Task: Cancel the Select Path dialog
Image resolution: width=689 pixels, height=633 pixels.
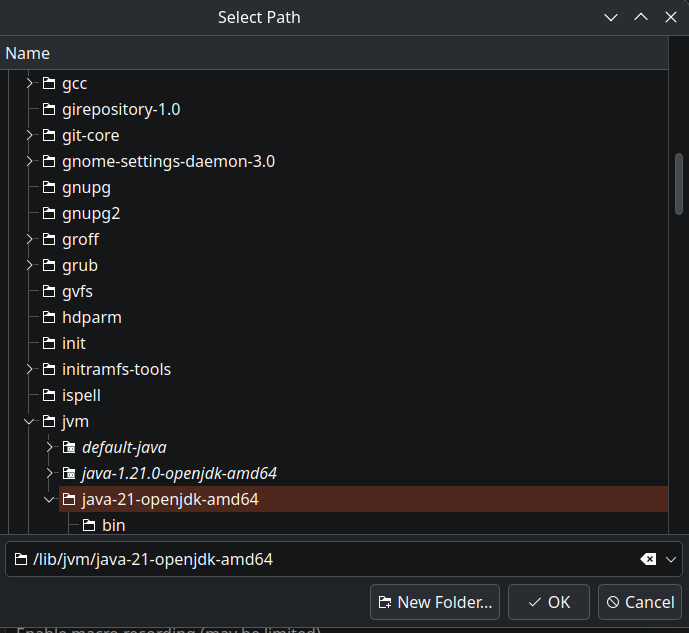Action: click(x=638, y=602)
